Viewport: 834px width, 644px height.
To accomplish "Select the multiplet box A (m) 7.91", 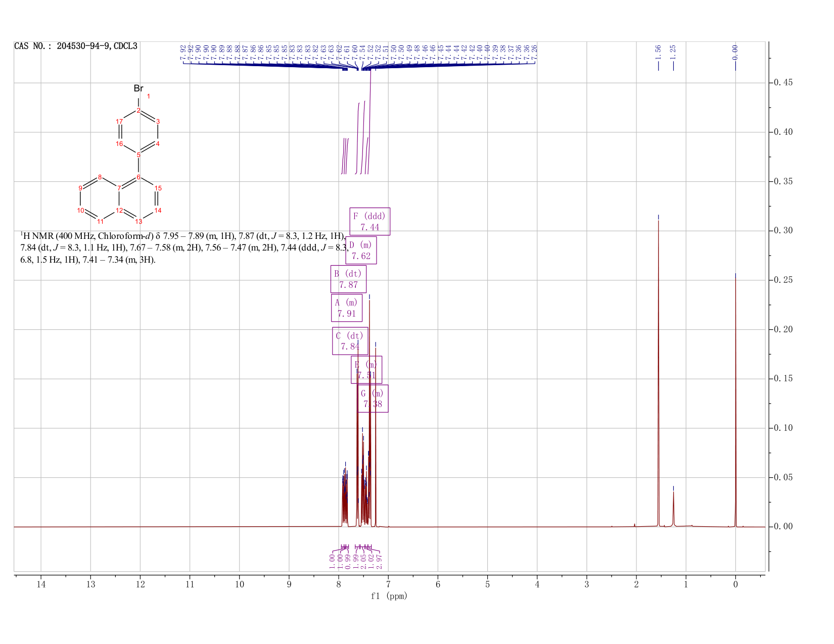I will (x=347, y=308).
